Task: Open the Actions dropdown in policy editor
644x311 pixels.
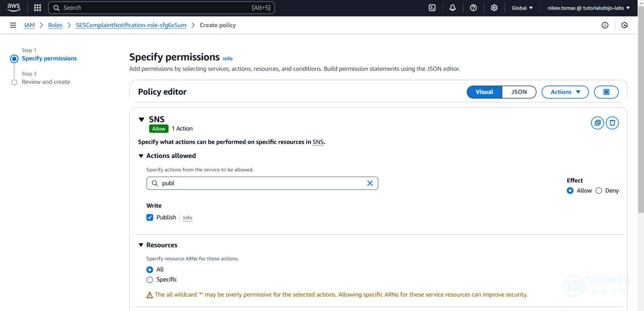Action: click(x=565, y=92)
